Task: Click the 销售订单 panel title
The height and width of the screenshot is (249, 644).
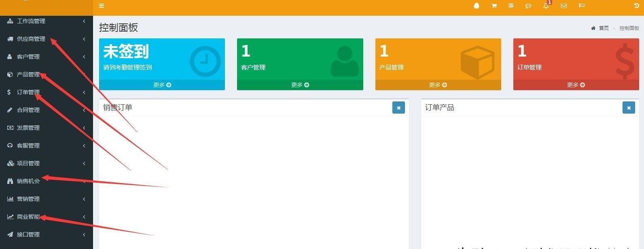Action: pos(118,108)
